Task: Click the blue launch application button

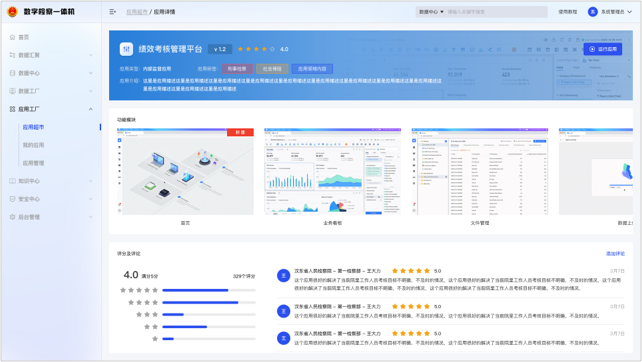Action: tap(603, 49)
